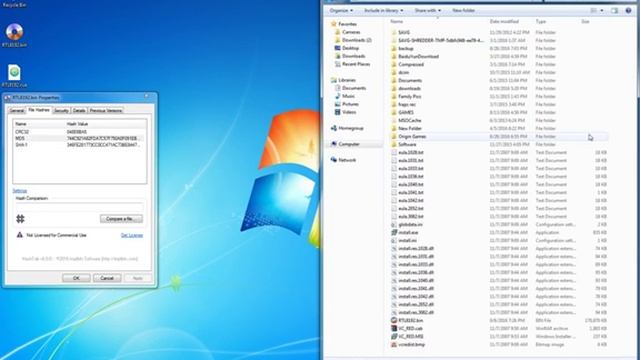Sort files by Name column header
The height and width of the screenshot is (360, 640).
coord(397,21)
